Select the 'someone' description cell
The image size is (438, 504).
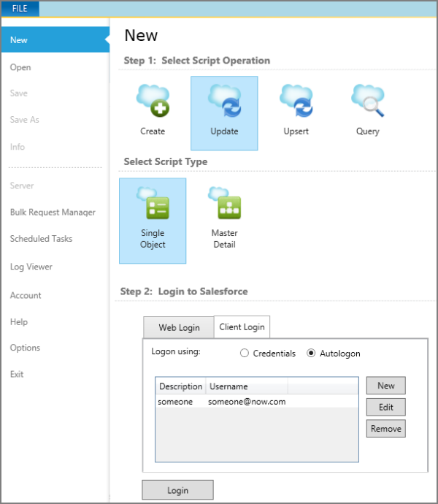point(175,402)
